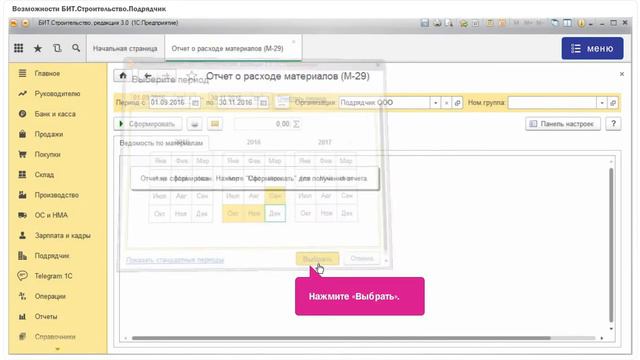Open the blue меню button
Screen dimensions: 640x360
[592, 48]
